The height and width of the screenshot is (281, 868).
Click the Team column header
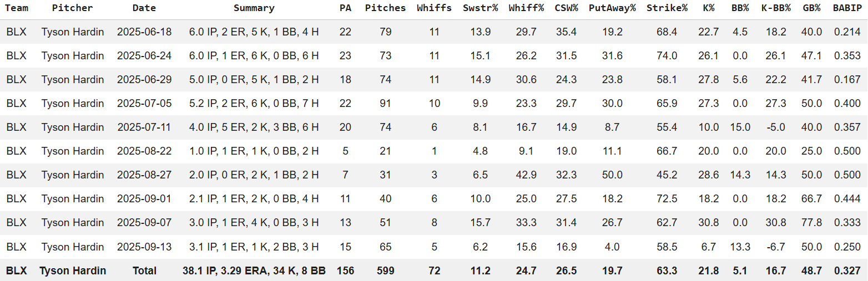pos(17,8)
